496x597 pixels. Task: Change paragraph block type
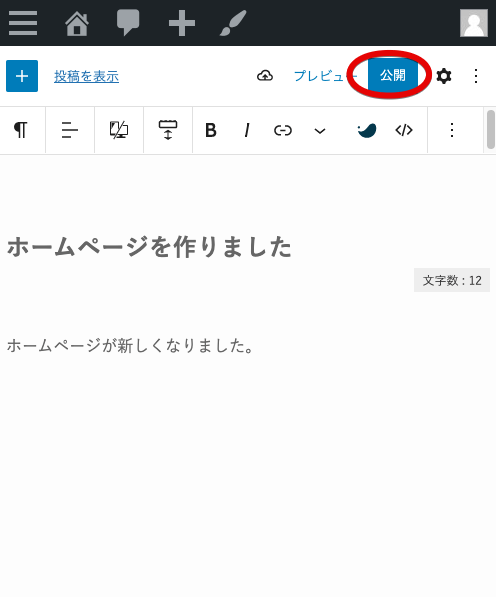[x=21, y=130]
